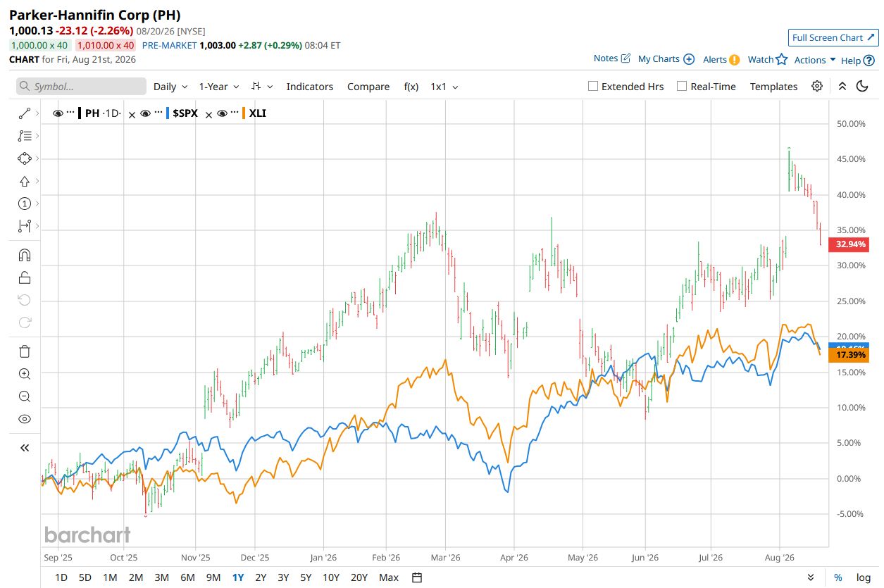Toggle visibility of the $SPX series
Image resolution: width=884 pixels, height=588 pixels.
(145, 113)
